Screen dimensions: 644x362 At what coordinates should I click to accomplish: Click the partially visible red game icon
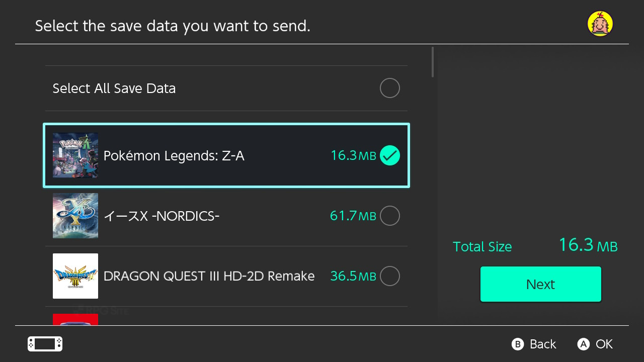pyautogui.click(x=75, y=319)
